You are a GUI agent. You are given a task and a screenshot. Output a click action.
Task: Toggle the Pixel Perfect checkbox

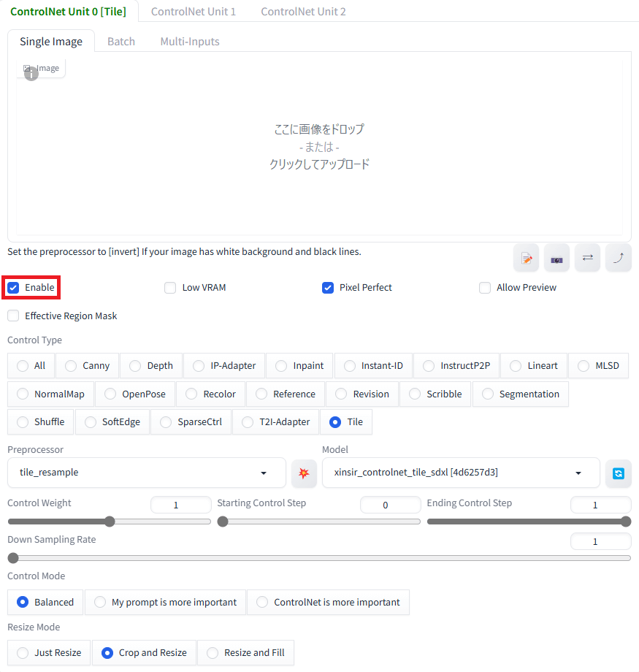pos(328,288)
